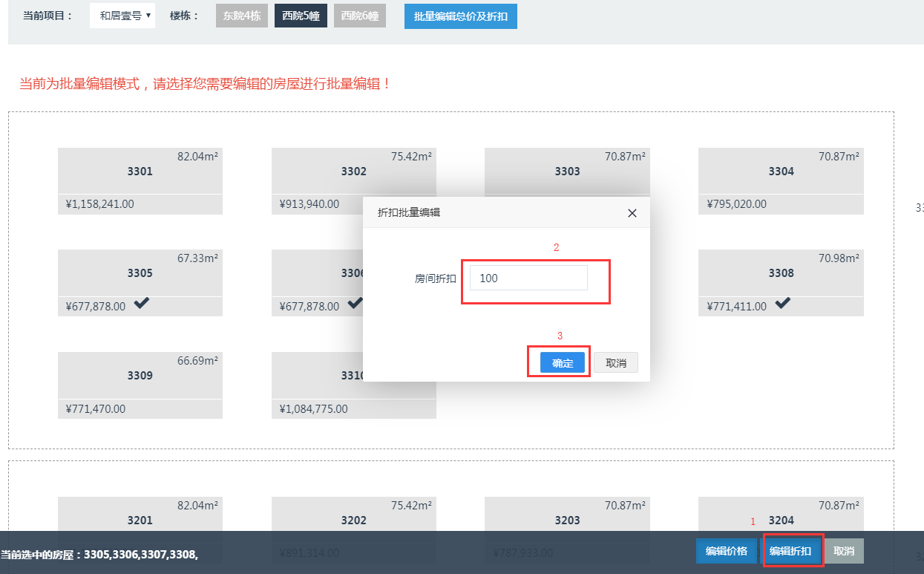Image resolution: width=924 pixels, height=574 pixels.
Task: Switch to 西院6幢 building tab
Action: (360, 16)
